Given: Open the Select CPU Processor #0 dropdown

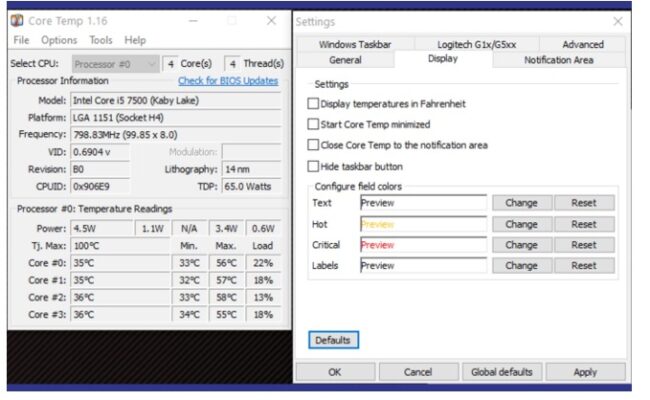Looking at the screenshot, I should [x=115, y=63].
